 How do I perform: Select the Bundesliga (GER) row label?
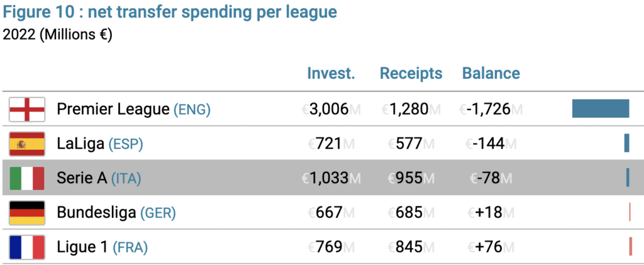click(116, 213)
